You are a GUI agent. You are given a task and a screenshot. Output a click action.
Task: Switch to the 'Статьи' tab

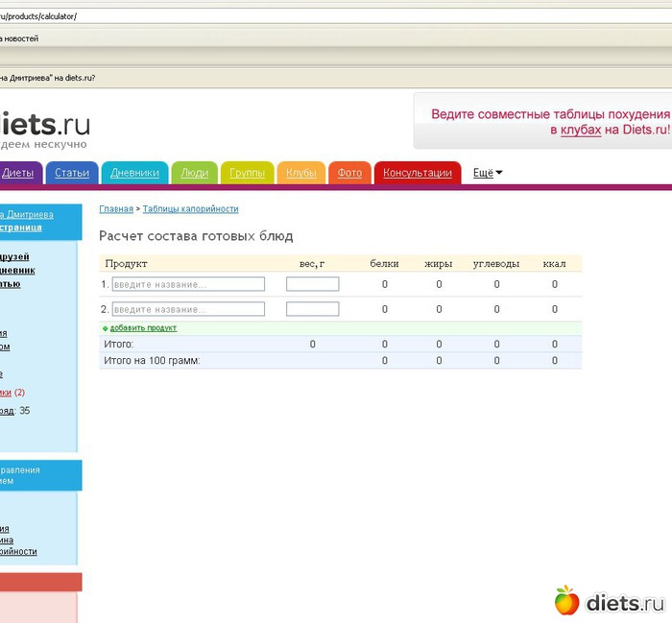(x=72, y=173)
